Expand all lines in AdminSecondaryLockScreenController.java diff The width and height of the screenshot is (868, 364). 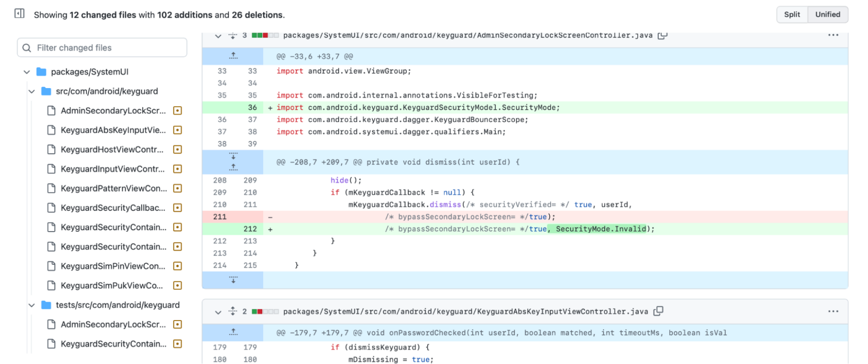point(232,35)
